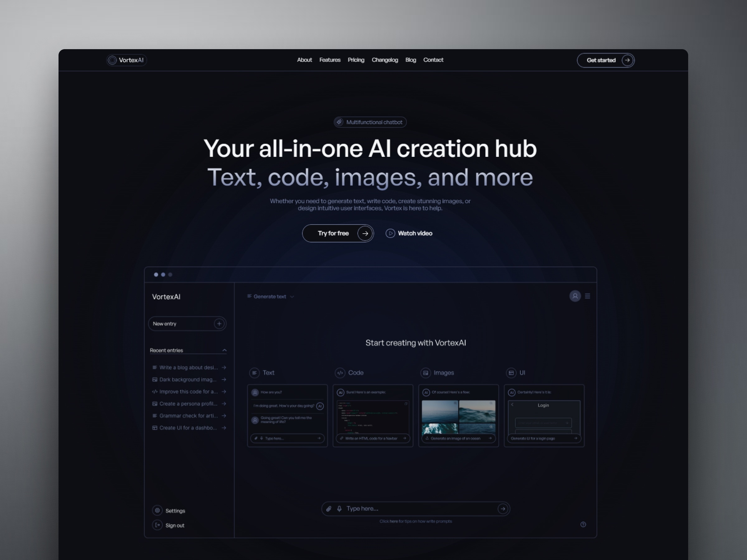The height and width of the screenshot is (560, 747).
Task: Expand the hamburger menu icon top right
Action: (x=588, y=295)
